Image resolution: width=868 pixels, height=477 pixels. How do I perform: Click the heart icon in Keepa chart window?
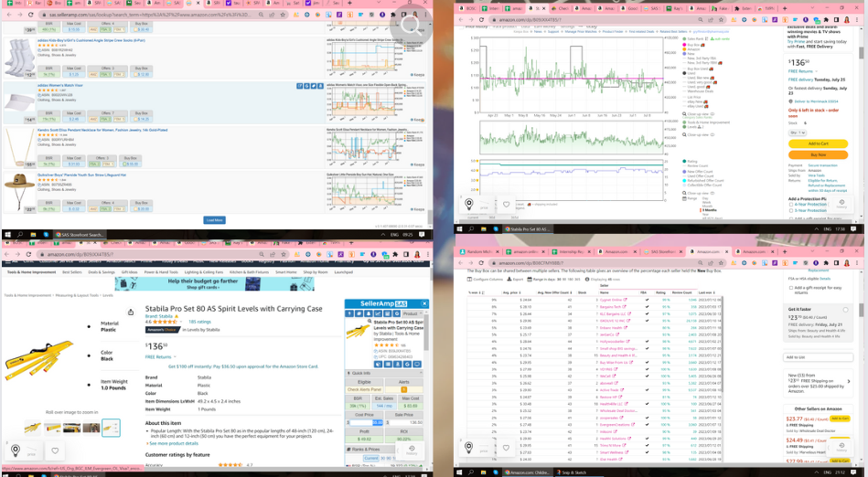[506, 204]
